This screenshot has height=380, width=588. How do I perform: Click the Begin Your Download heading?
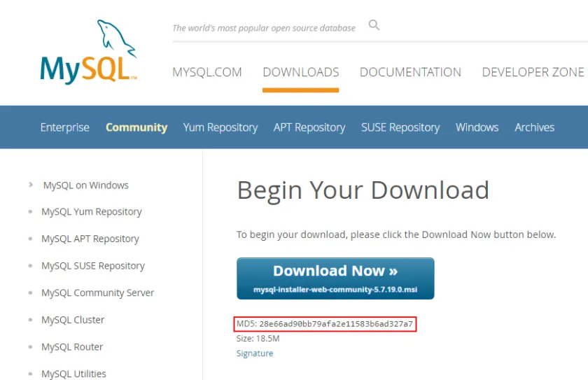(363, 190)
